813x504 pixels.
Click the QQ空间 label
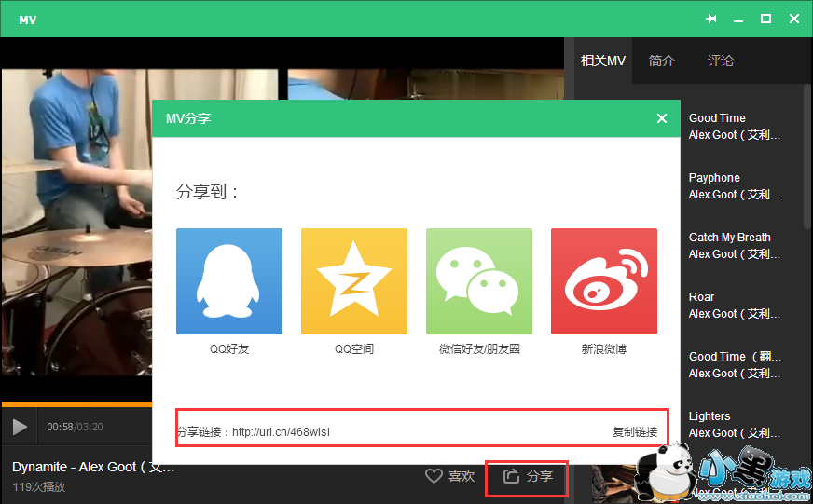tap(354, 349)
